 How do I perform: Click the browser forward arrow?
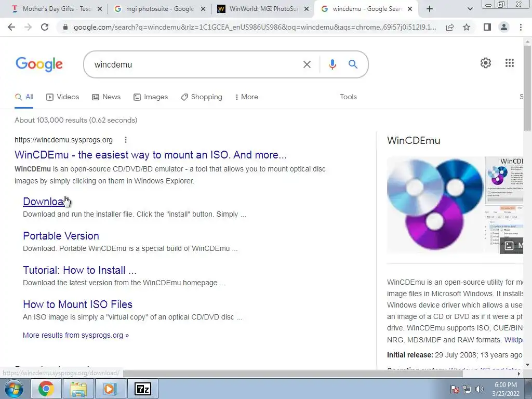click(28, 27)
